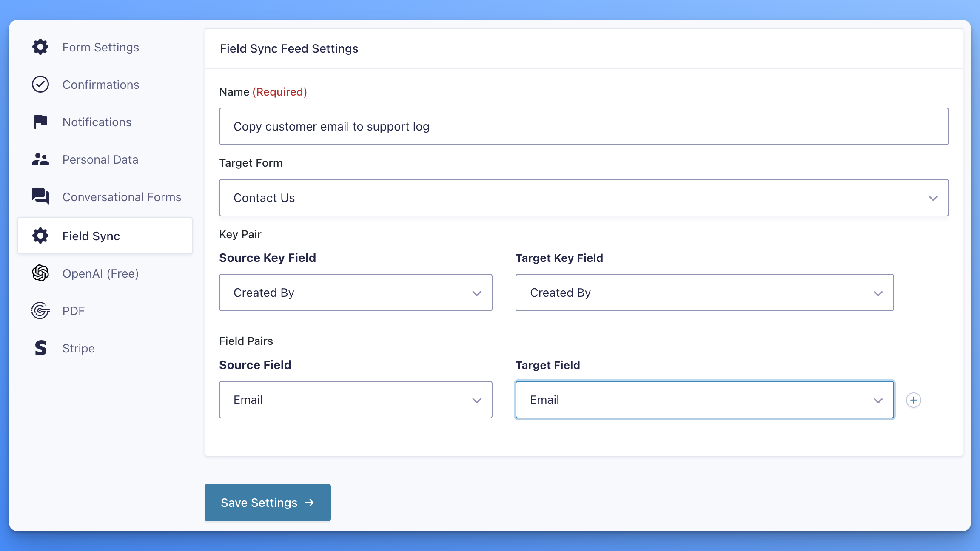Select Personal Data in sidebar
Screen dimensions: 980x551
[x=105, y=159]
